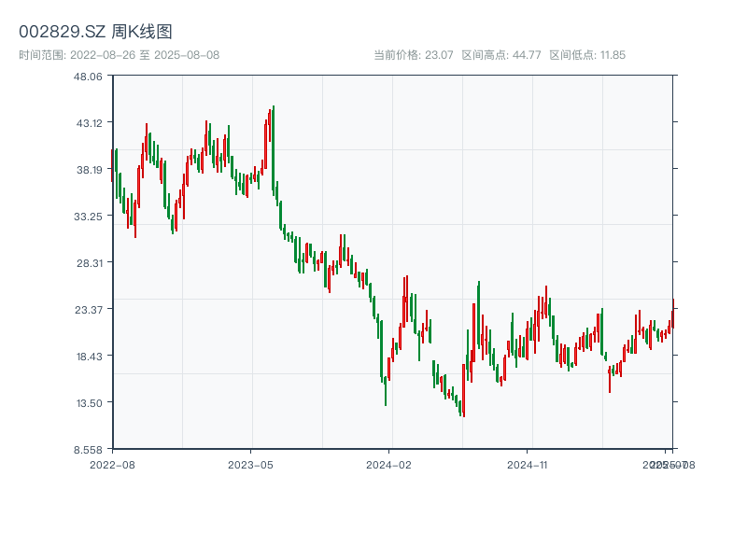Click the 002829.SZ 周K线图 chart title
The image size is (747, 560).
(95, 32)
